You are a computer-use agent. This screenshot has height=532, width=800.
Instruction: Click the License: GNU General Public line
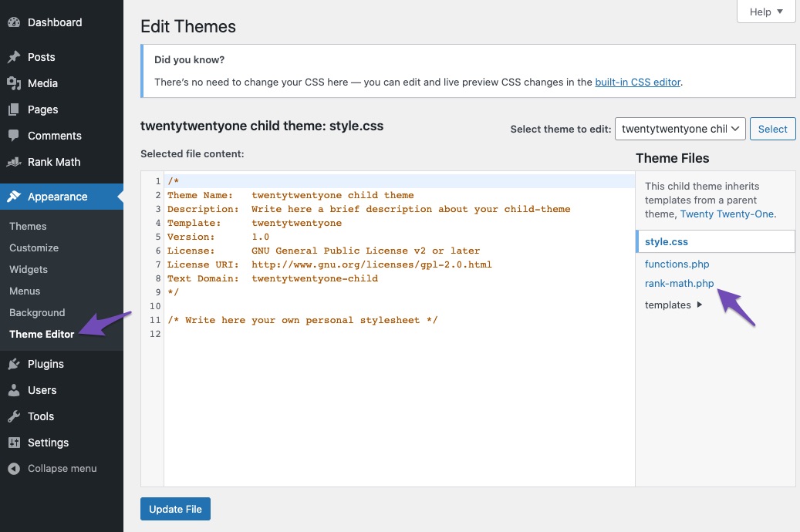323,251
